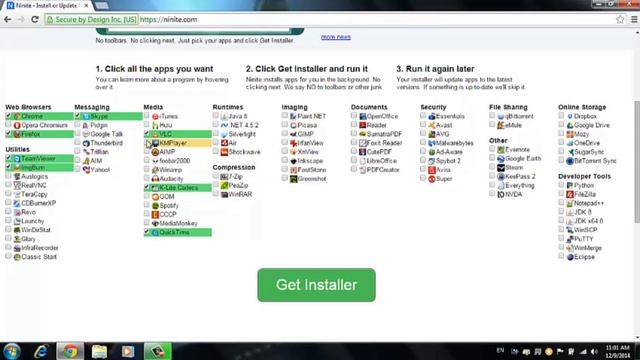Uncheck the Skype checkbox

[x=77, y=116]
